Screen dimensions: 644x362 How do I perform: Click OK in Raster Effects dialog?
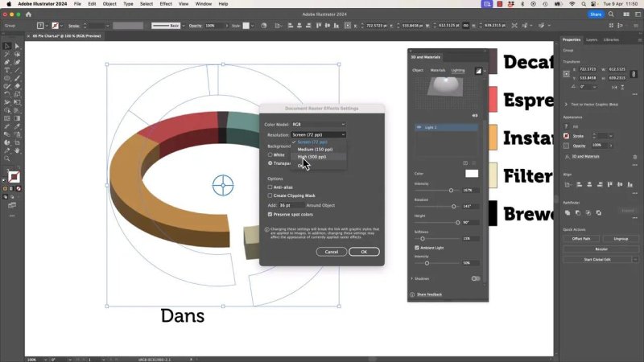(364, 252)
